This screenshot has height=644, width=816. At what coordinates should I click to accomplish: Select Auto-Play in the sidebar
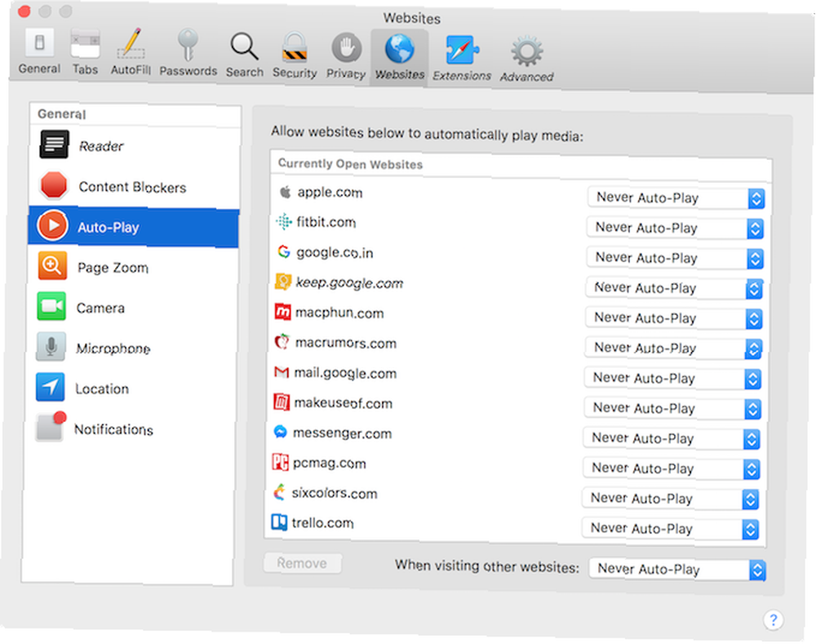(x=134, y=227)
